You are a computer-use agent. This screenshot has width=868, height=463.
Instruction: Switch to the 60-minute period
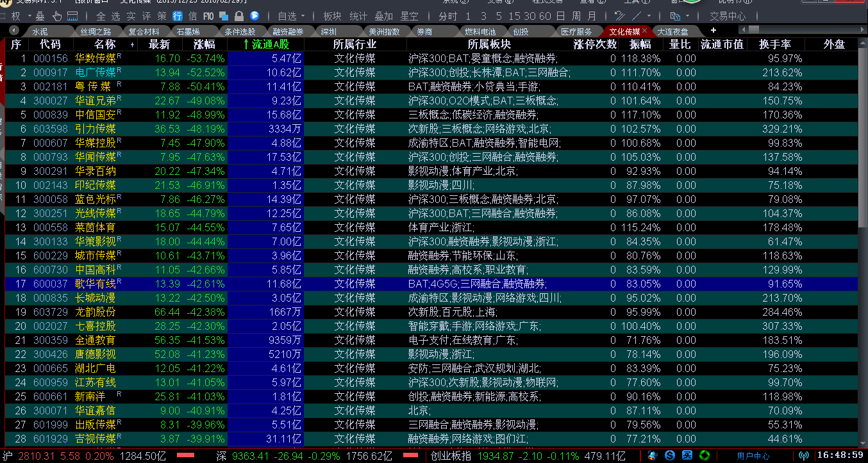click(x=546, y=15)
